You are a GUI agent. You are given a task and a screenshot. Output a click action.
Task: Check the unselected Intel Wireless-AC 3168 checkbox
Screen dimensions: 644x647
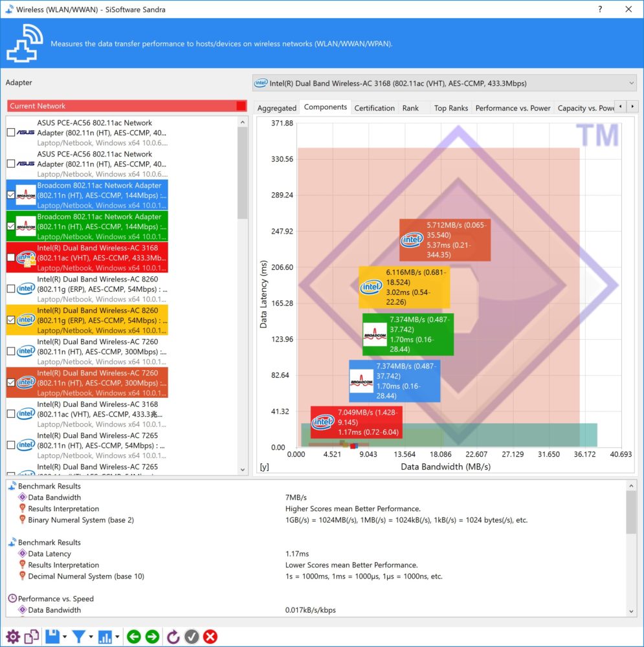point(11,414)
